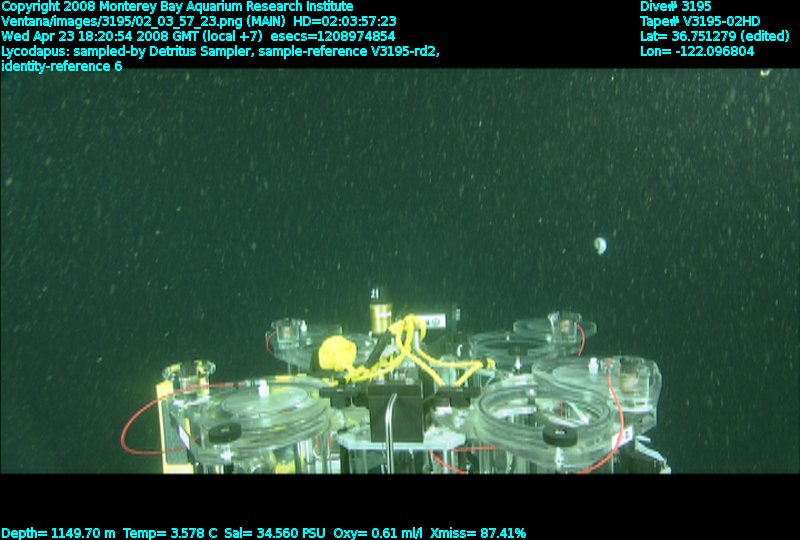Click the Sal= 34.560 PSU reading
The height and width of the screenshot is (540, 800).
click(274, 533)
